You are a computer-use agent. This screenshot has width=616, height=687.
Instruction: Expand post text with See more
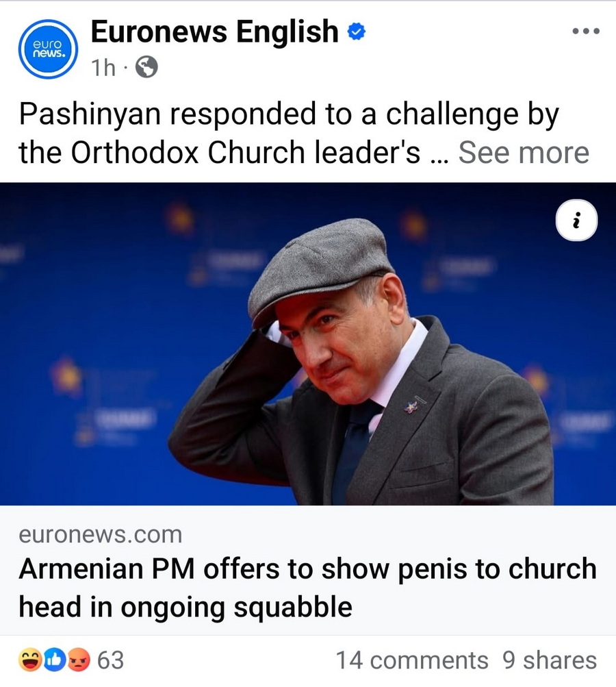pyautogui.click(x=524, y=153)
